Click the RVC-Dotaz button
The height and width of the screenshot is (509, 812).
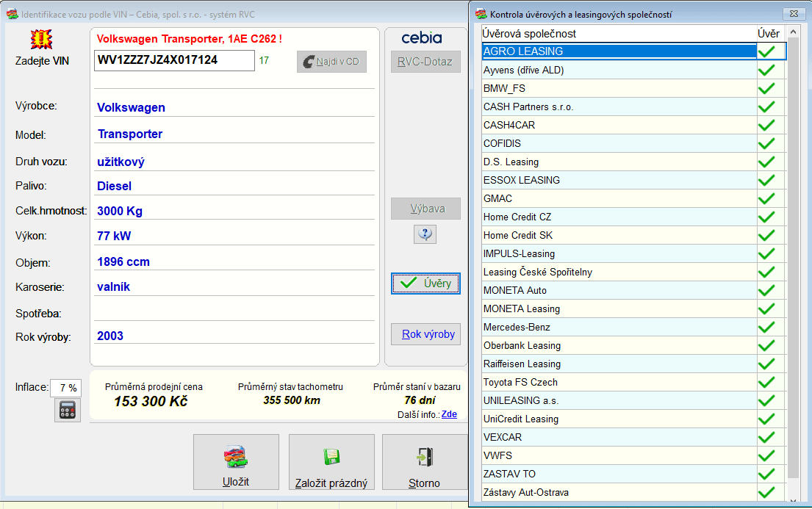tap(425, 62)
